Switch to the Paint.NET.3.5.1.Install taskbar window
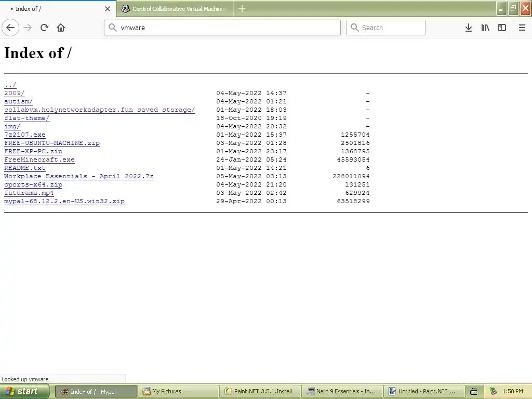Viewport: 532px width, 399px height. [260, 392]
